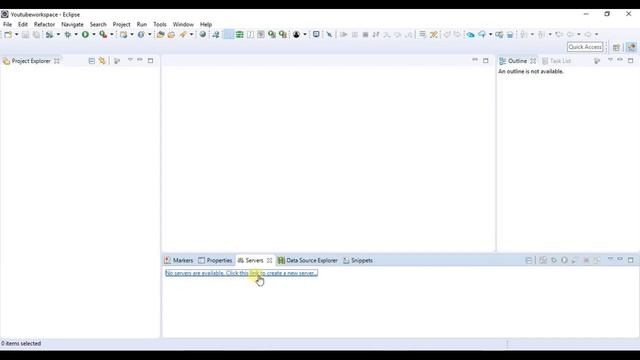Switch to the Data Source Explorer tab
The image size is (640, 360).
click(x=308, y=260)
